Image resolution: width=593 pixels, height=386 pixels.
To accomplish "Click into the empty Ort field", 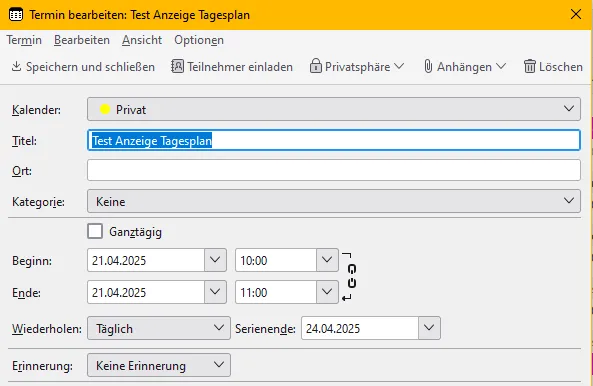I will point(334,170).
